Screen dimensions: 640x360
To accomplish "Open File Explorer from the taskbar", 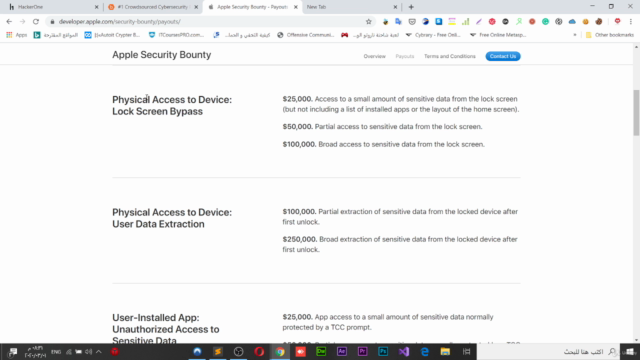I will click(445, 352).
